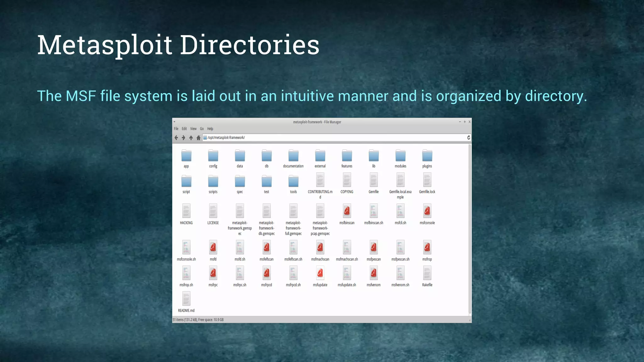Select the modules folder

pyautogui.click(x=400, y=156)
